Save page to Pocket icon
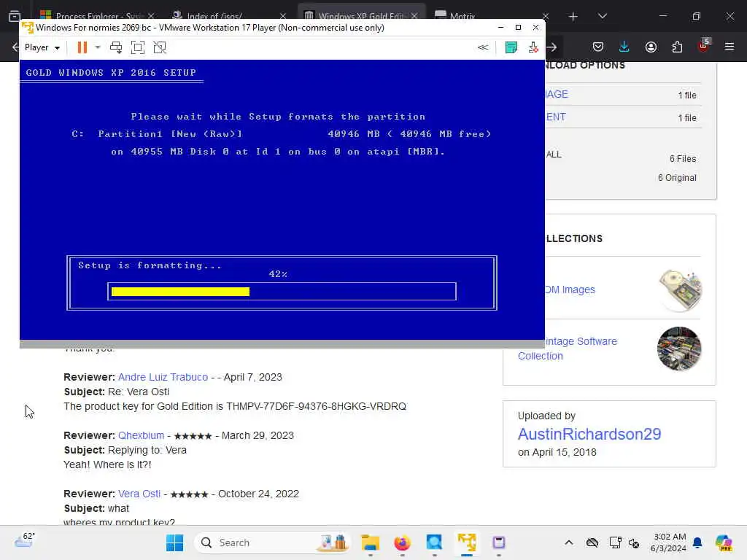The width and height of the screenshot is (747, 560). 598,47
